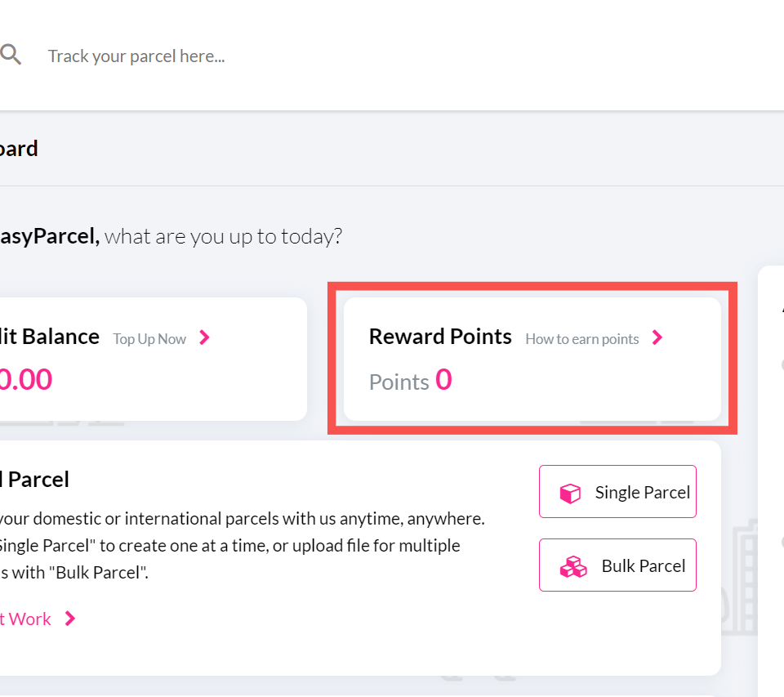This screenshot has width=784, height=697.
Task: Open the "Work" link below the parcel description
Action: [x=28, y=619]
